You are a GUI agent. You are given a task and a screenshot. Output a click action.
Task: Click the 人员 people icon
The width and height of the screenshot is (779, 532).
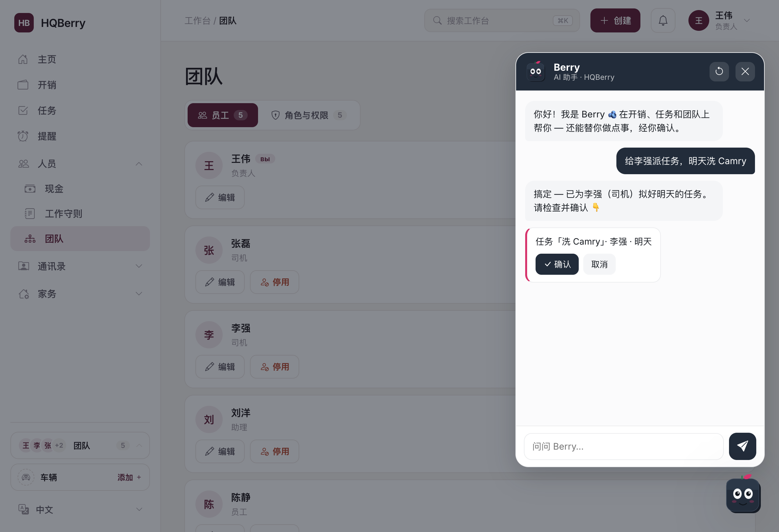23,164
